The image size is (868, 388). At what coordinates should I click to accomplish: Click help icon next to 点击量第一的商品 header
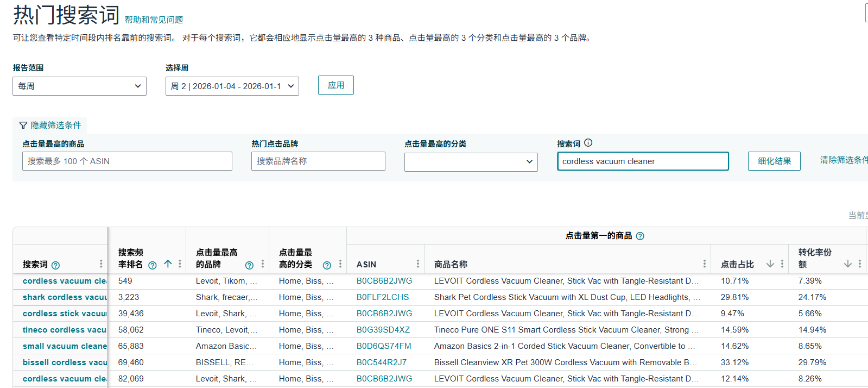640,236
